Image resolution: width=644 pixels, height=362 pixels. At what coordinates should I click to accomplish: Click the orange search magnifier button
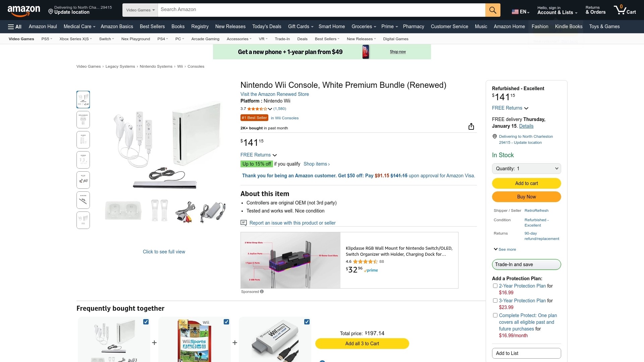coord(492,10)
